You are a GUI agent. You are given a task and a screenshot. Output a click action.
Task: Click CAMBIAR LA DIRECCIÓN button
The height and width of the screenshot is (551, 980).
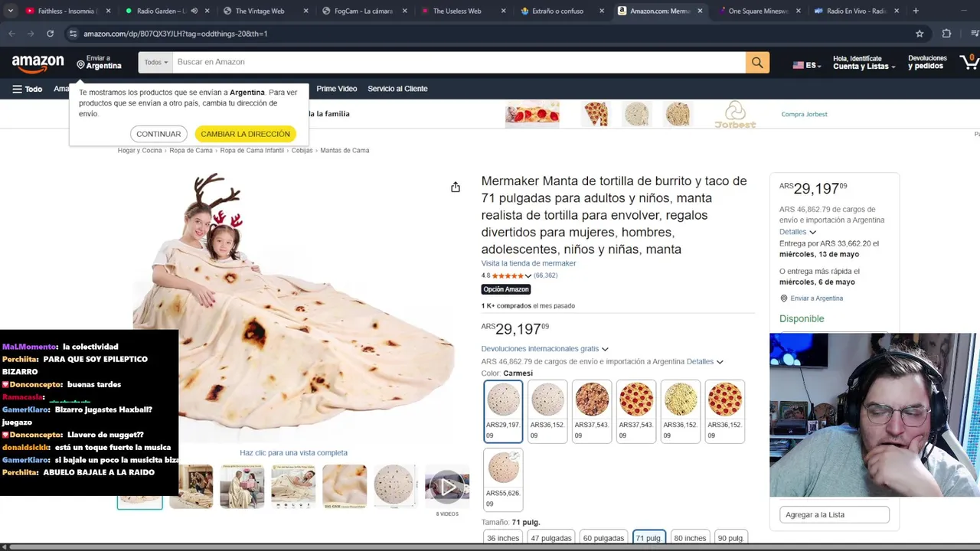245,134
